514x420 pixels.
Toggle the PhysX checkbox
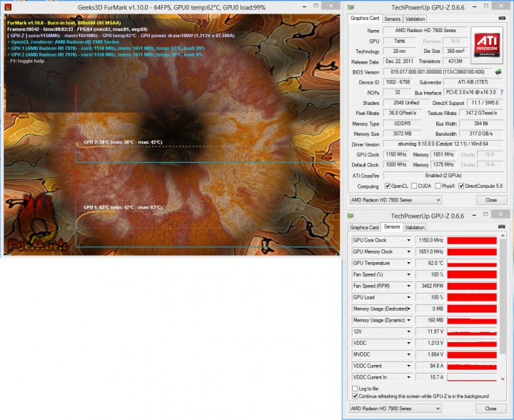coord(438,186)
